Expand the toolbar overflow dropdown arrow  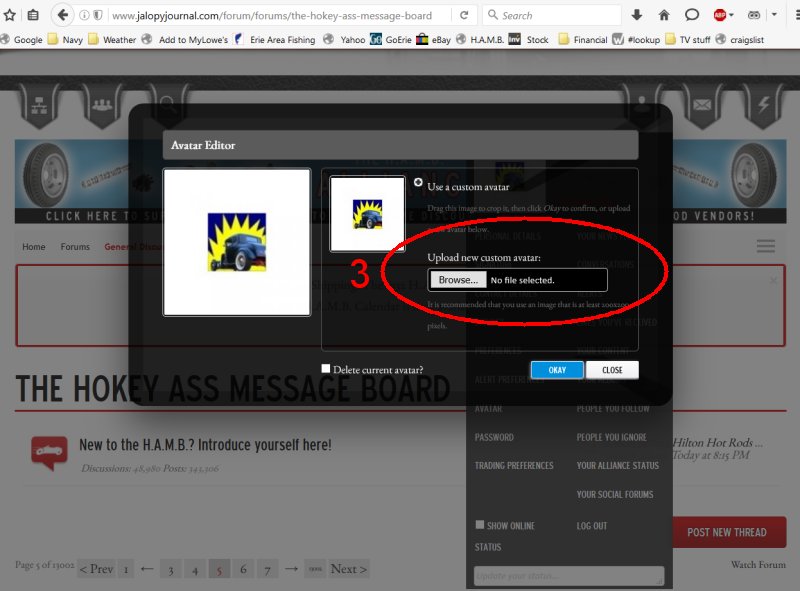(x=774, y=15)
